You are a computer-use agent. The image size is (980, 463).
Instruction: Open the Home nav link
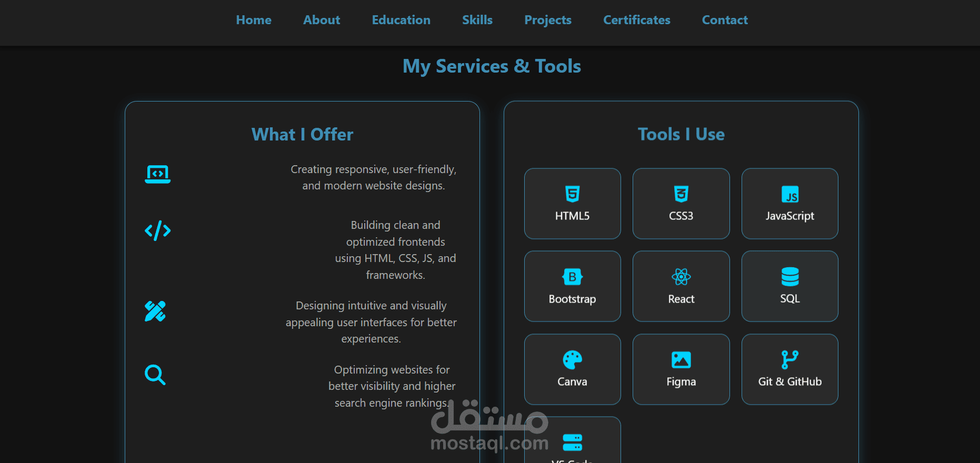[x=254, y=20]
